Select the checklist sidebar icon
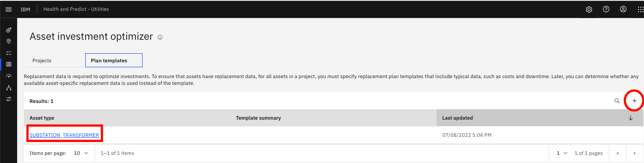This screenshot has width=644, height=163. click(x=9, y=53)
